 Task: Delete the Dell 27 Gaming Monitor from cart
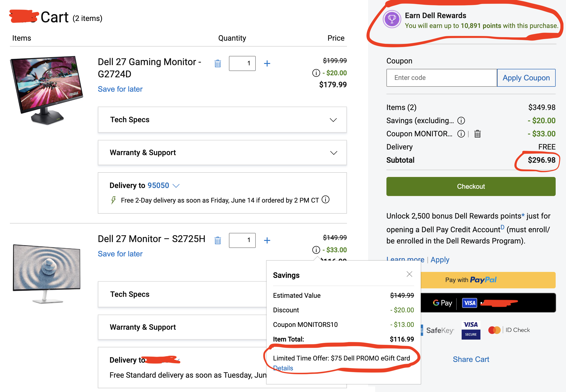tap(218, 64)
